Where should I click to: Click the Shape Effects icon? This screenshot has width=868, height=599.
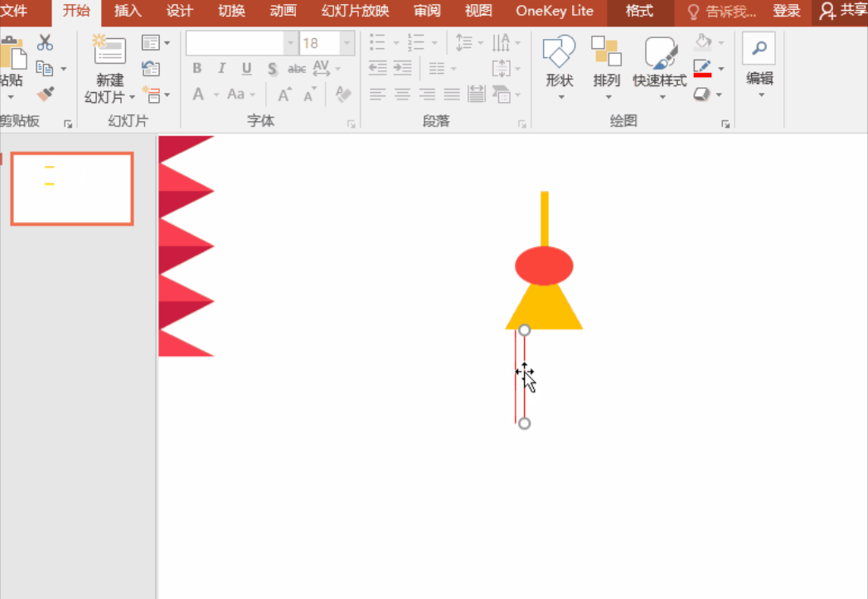[x=701, y=95]
